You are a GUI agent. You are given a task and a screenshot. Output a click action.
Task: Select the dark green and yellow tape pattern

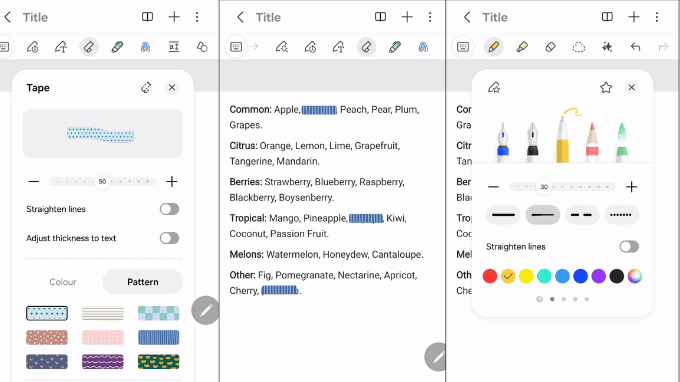[x=158, y=362]
